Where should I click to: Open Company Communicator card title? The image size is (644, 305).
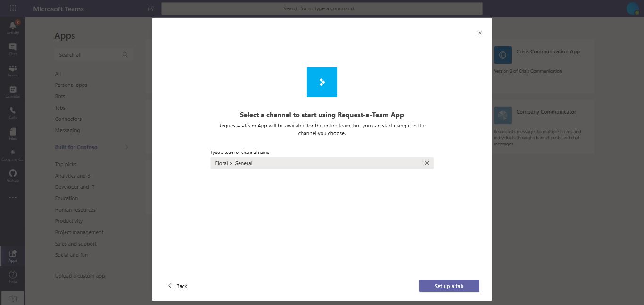pos(546,112)
